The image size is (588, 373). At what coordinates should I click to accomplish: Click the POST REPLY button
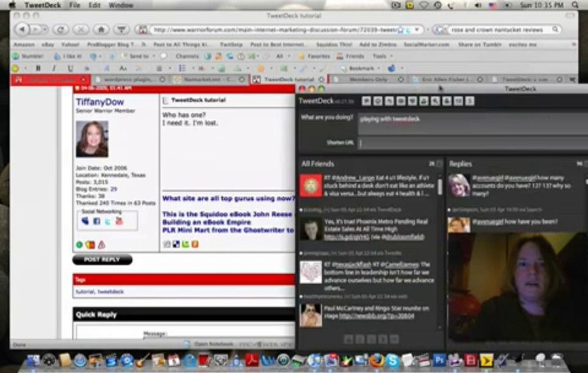coord(103,260)
